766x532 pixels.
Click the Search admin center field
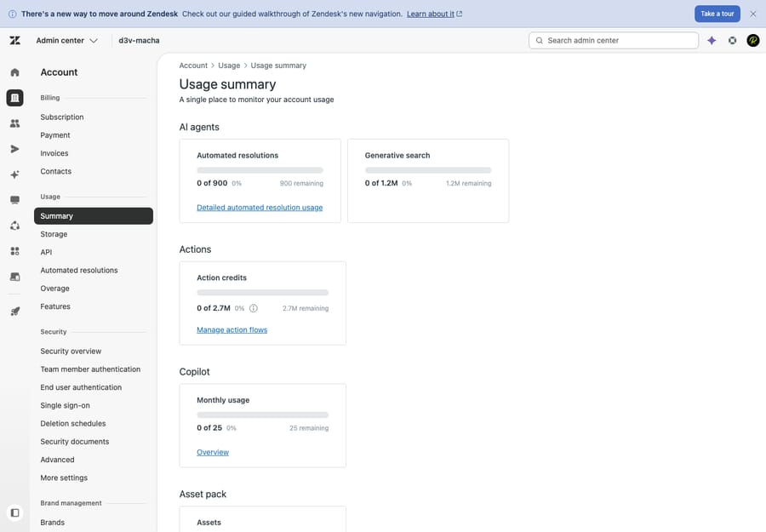click(x=614, y=41)
